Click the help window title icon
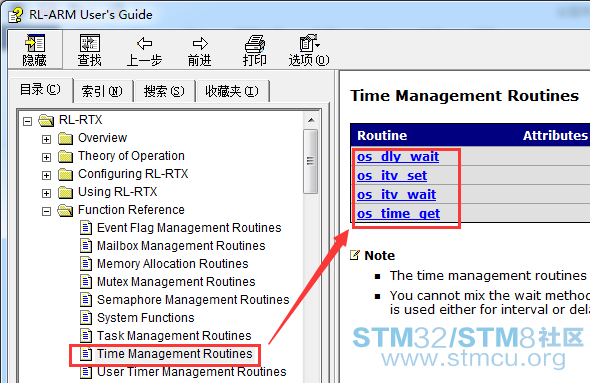Image resolution: width=590 pixels, height=383 pixels. coord(16,15)
